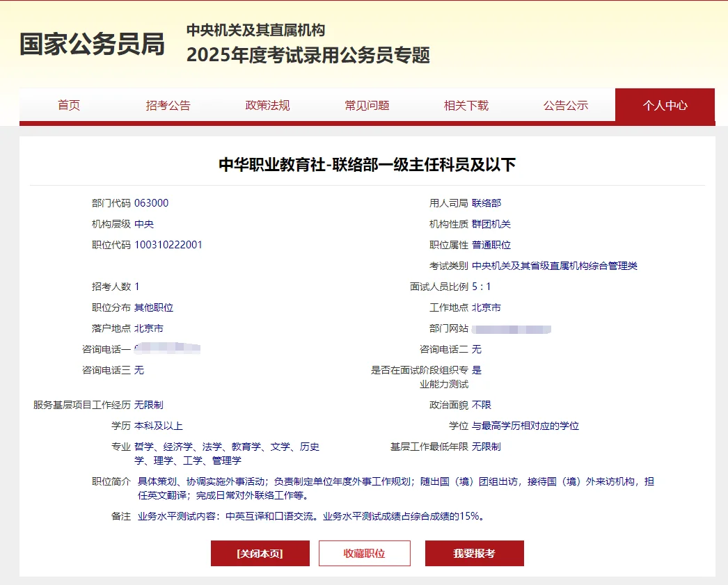Screen dimensions: 728x585
Task: Click the 中央机关及其直属机构 header subtitle
Action: pos(256,30)
